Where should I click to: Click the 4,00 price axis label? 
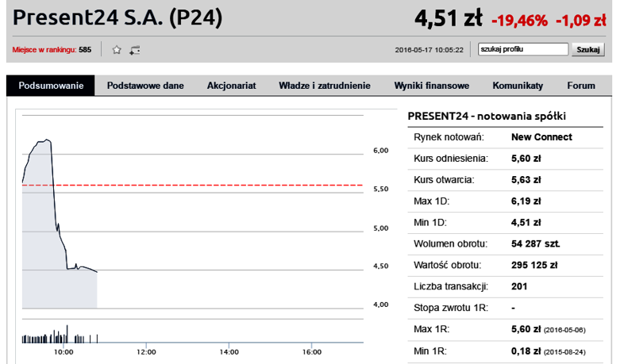click(381, 305)
